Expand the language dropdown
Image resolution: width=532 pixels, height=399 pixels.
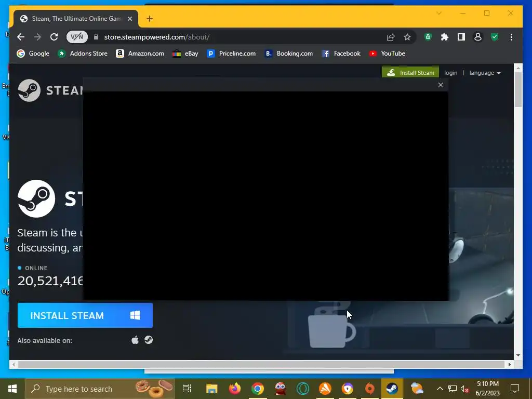(x=485, y=73)
